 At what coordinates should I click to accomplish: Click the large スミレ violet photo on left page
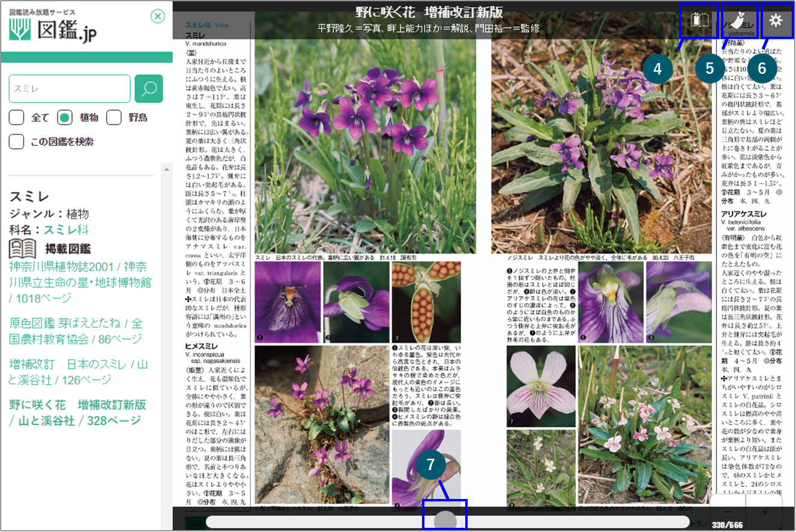pos(365,133)
